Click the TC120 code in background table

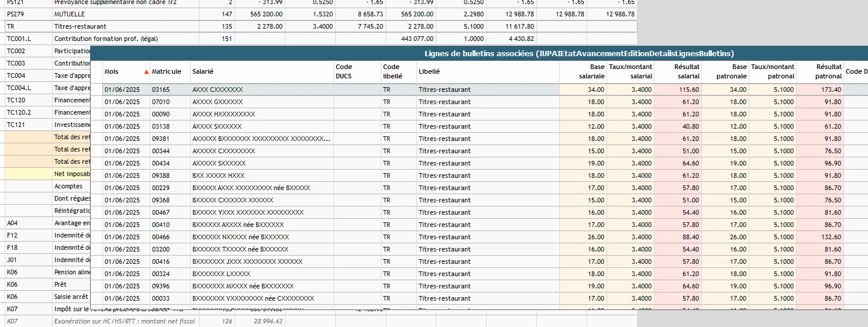(x=16, y=100)
